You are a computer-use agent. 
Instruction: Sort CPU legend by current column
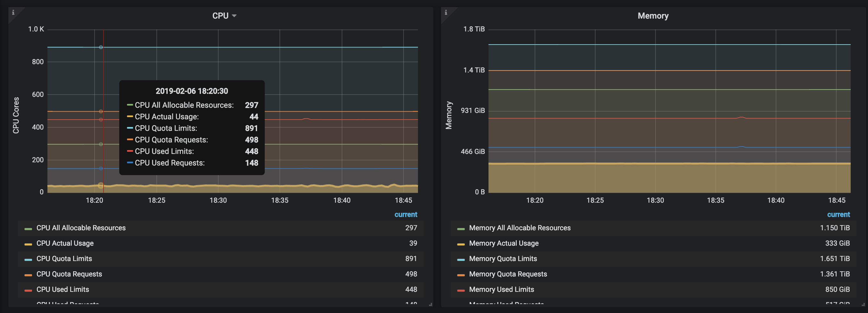(x=406, y=215)
